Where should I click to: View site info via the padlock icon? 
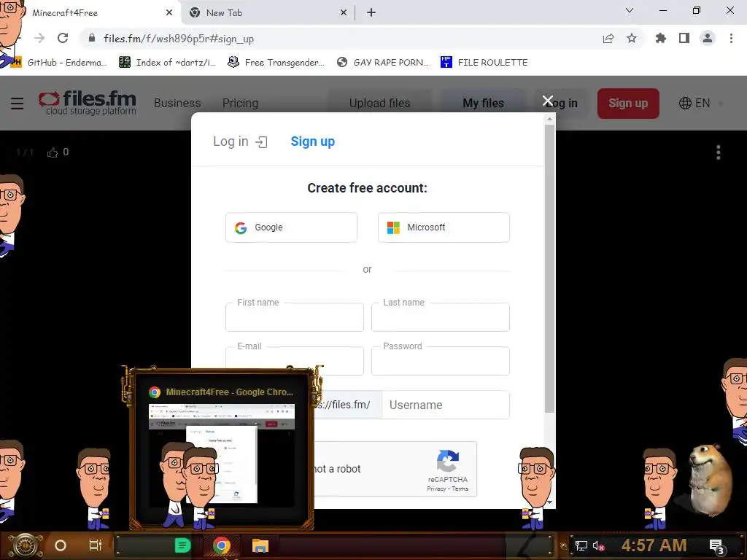point(92,38)
